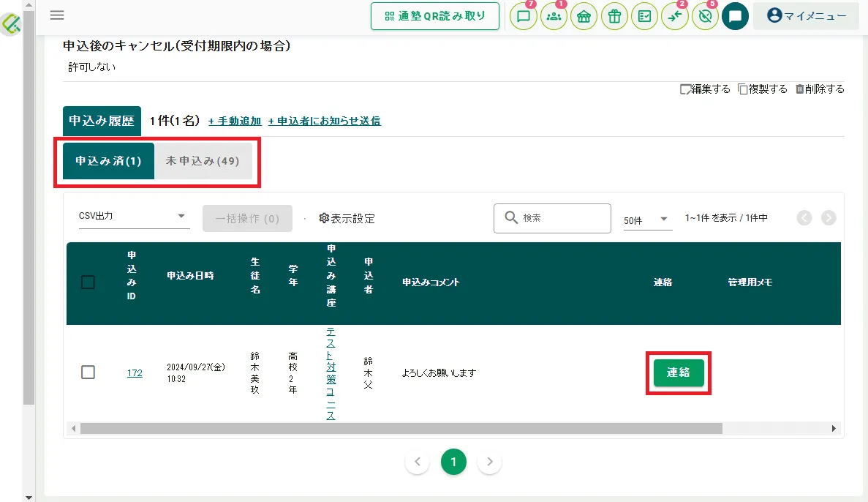
Task: Go to next page arrow beside record count
Action: 829,218
